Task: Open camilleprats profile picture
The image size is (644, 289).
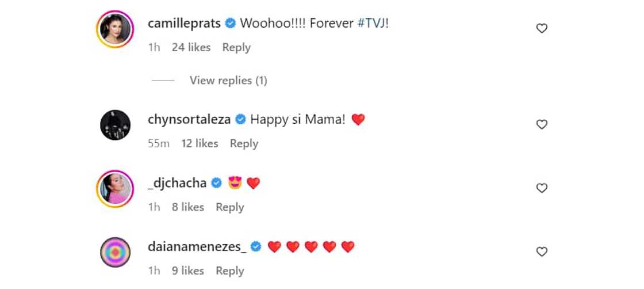Action: 115,29
